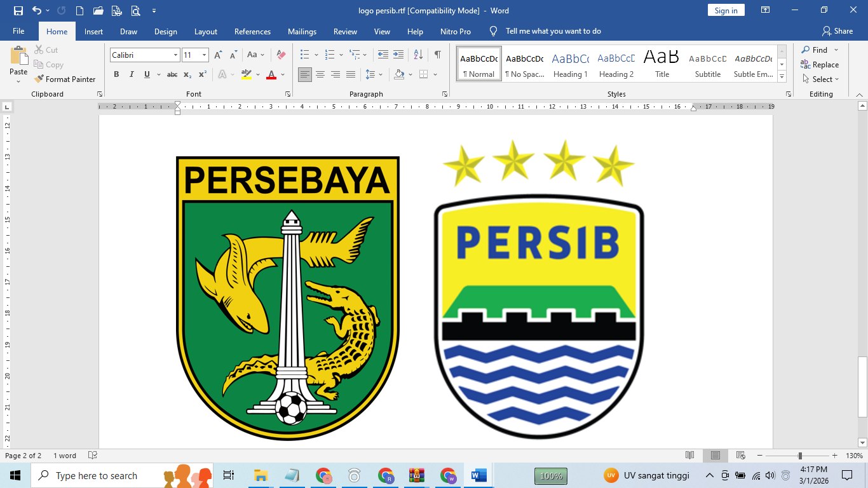Click the Strikethrough icon
868x488 pixels.
coord(171,74)
